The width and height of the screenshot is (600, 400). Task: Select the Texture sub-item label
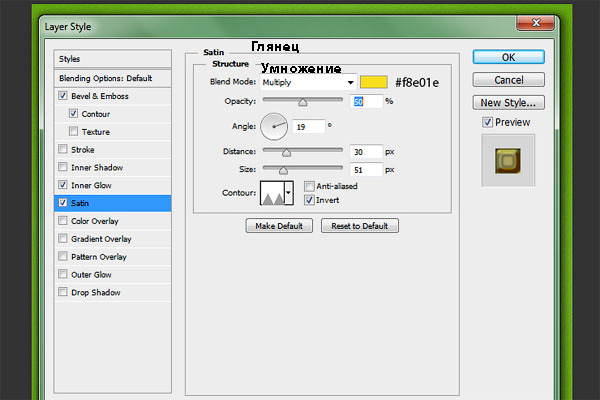pos(96,132)
